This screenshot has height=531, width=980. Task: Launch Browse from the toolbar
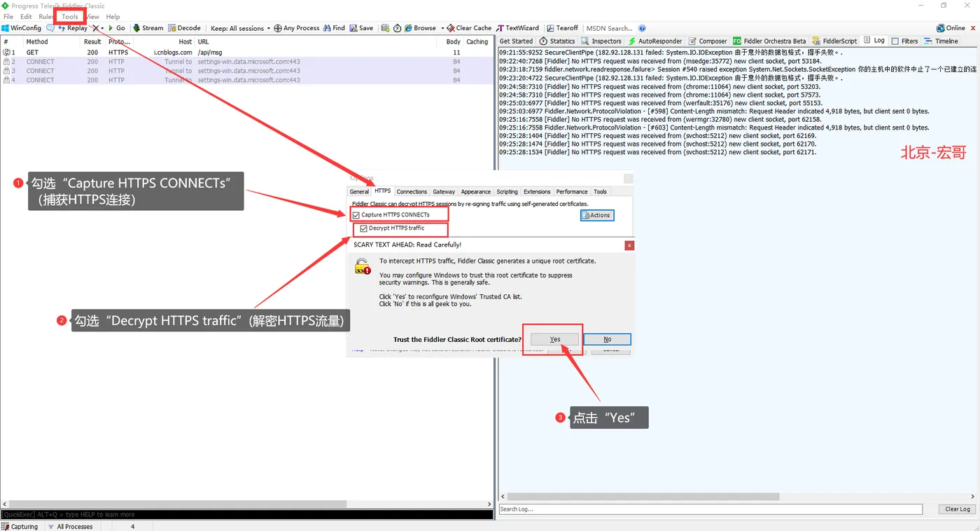(x=420, y=28)
